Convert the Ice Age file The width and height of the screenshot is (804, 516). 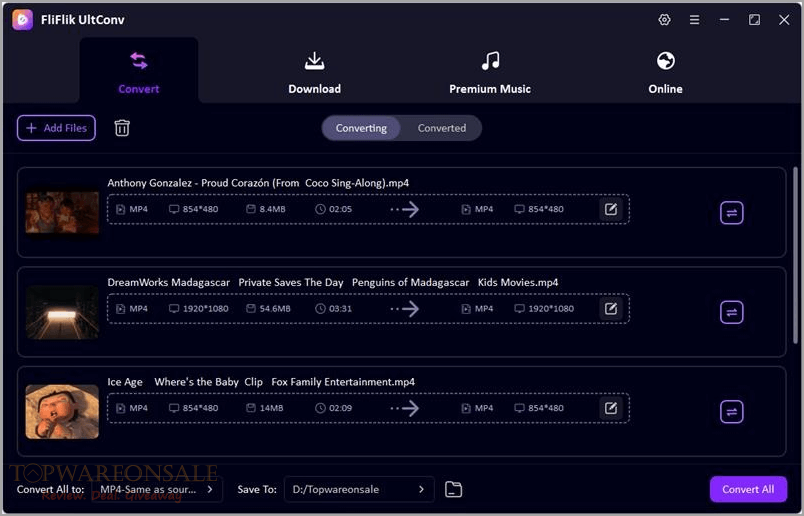click(x=732, y=412)
